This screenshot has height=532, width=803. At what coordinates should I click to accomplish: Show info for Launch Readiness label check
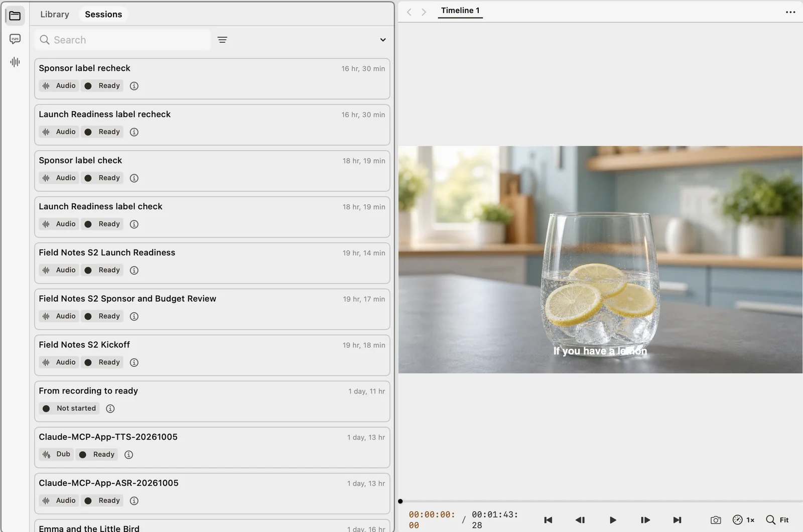tap(134, 224)
